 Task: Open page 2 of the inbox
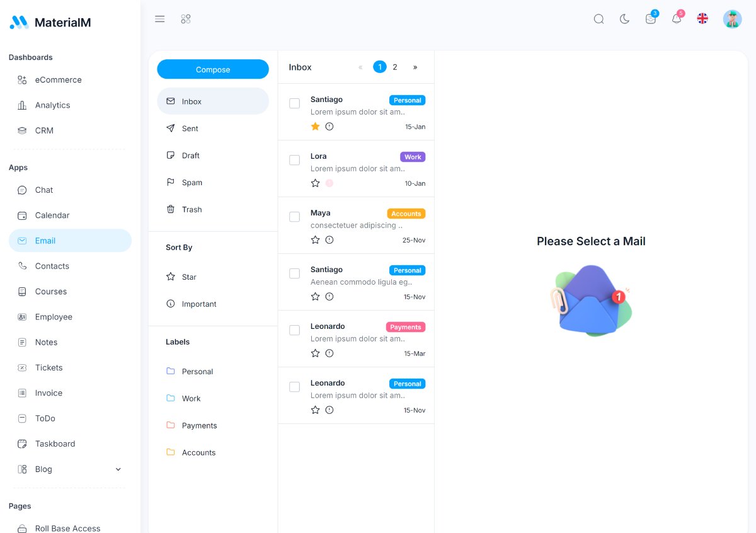(395, 66)
